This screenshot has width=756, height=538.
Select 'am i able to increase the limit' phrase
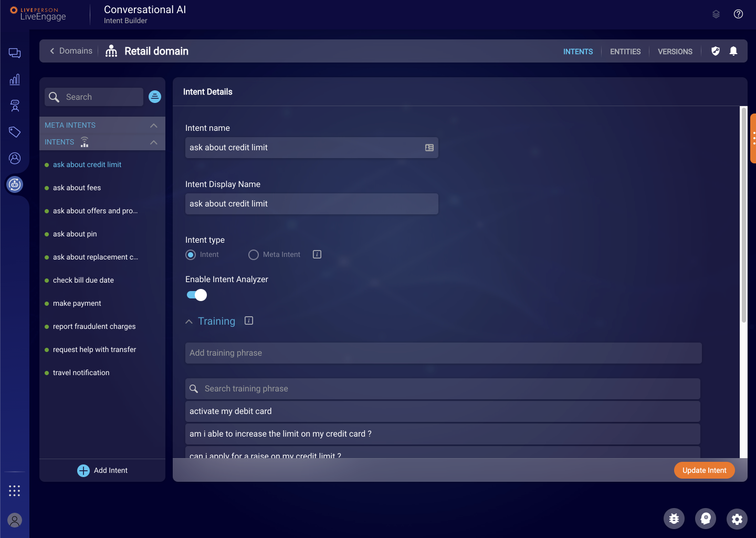(x=443, y=434)
